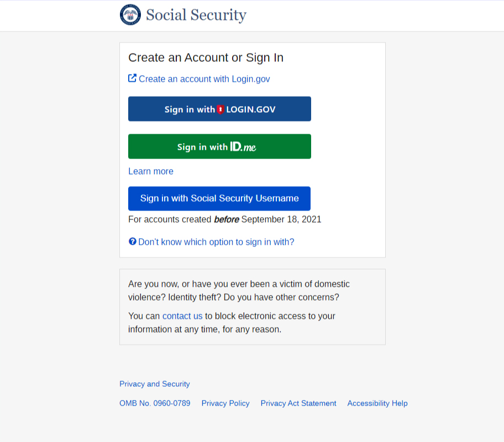Open the Privacy Policy footer link
Image resolution: width=504 pixels, height=442 pixels.
coord(225,403)
